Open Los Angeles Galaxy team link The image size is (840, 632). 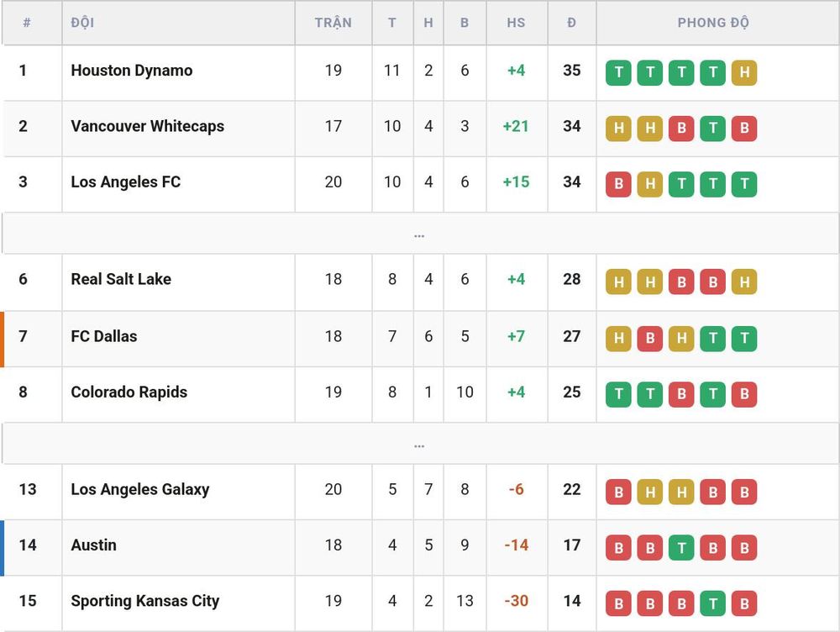139,489
